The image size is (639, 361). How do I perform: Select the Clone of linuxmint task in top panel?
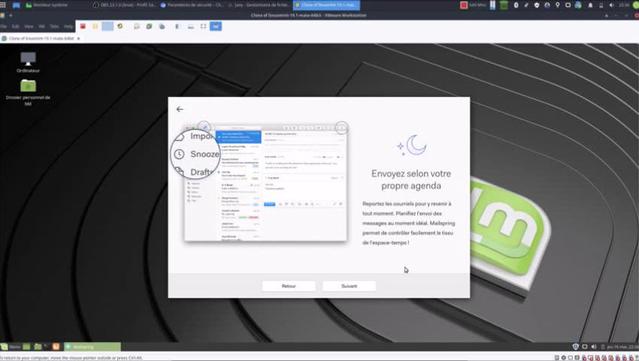[326, 5]
